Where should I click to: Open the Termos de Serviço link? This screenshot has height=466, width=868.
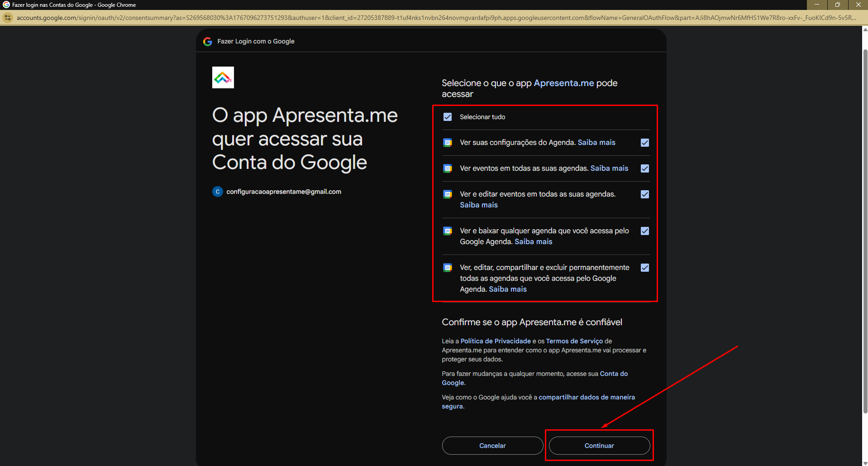[x=574, y=341]
